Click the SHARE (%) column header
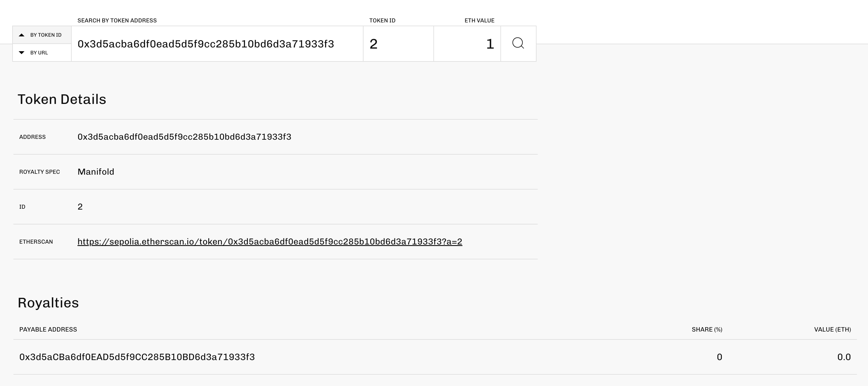This screenshot has width=868, height=386. click(707, 330)
